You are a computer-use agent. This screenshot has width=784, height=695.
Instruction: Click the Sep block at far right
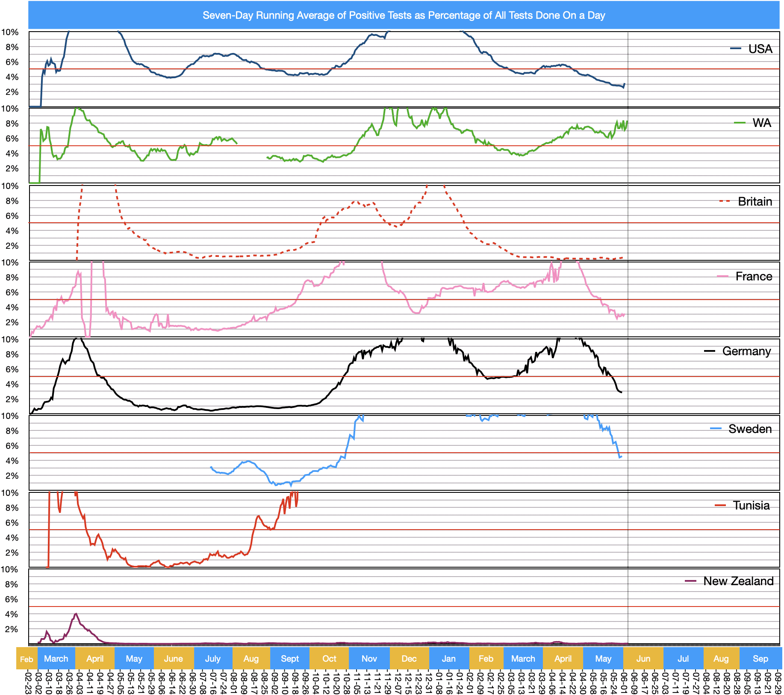(x=760, y=659)
